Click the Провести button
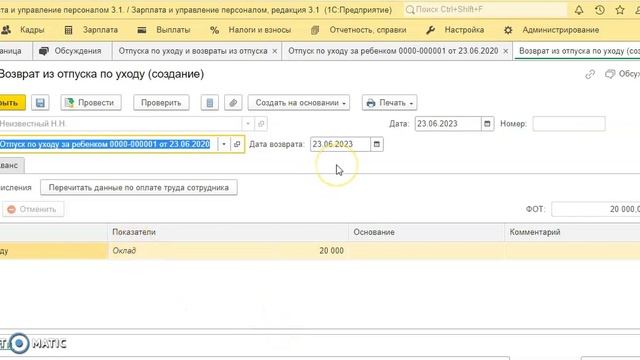Viewport: 640px width, 360px height. (x=91, y=102)
